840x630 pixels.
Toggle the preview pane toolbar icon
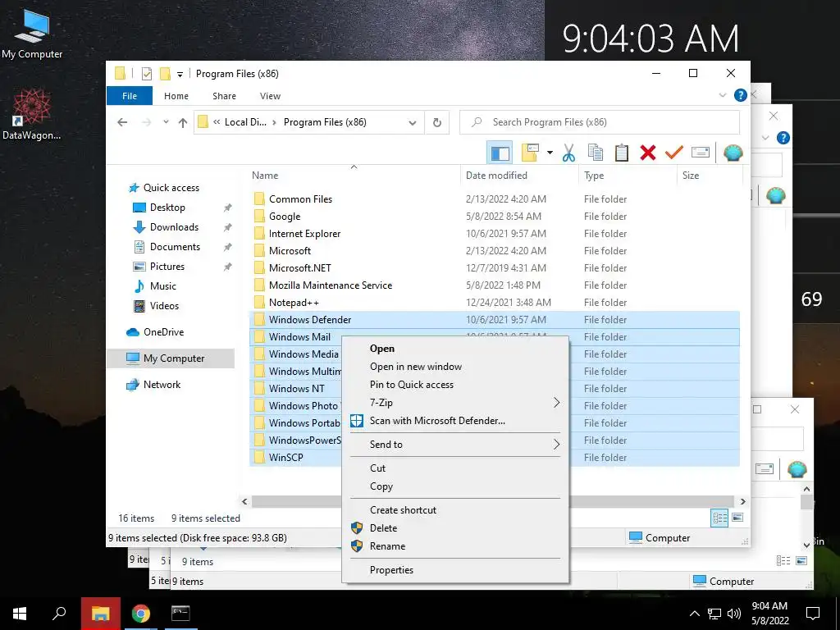[x=500, y=153]
